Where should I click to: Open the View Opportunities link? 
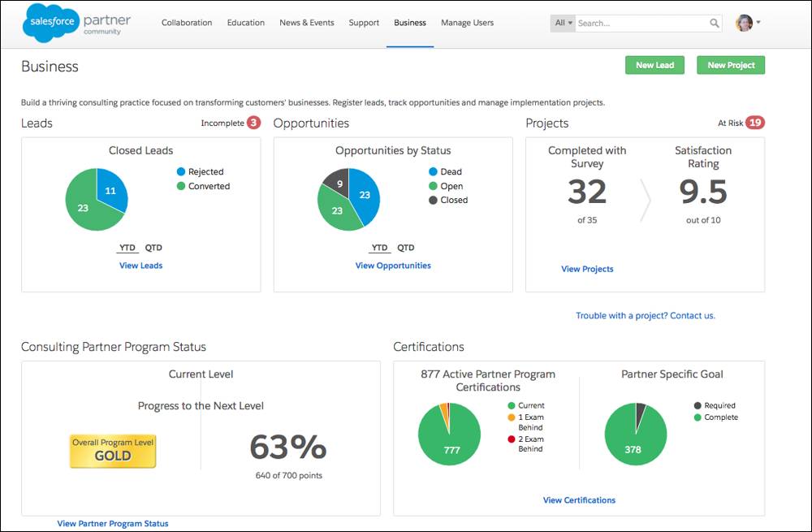pos(393,266)
